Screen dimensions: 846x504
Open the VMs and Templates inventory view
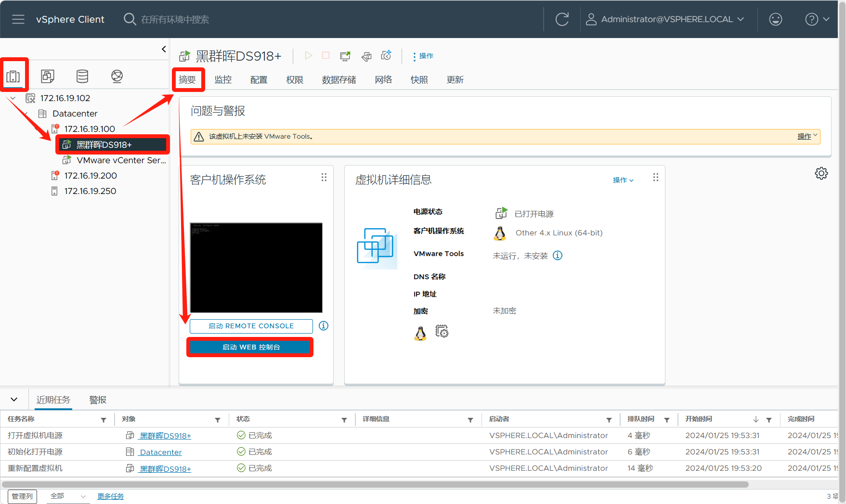coord(48,76)
